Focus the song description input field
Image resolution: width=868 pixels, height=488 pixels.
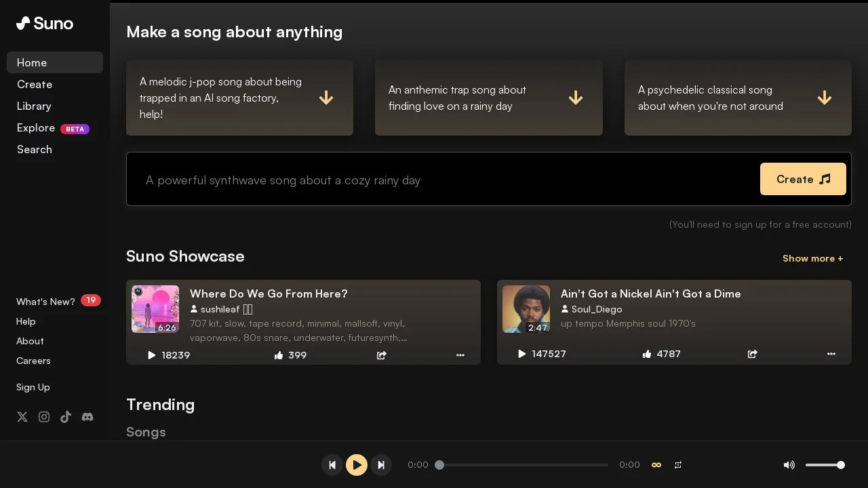pyautogui.click(x=448, y=180)
